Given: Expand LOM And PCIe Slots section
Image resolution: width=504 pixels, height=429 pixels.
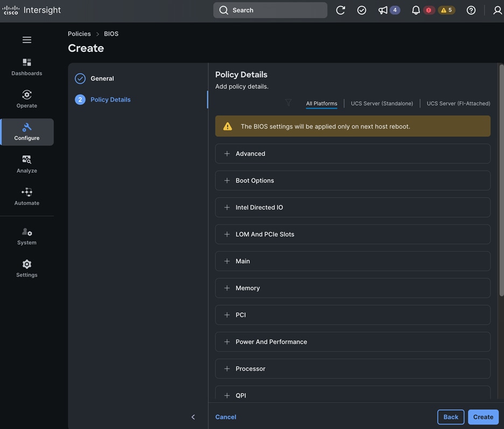Looking at the screenshot, I should click(x=353, y=234).
